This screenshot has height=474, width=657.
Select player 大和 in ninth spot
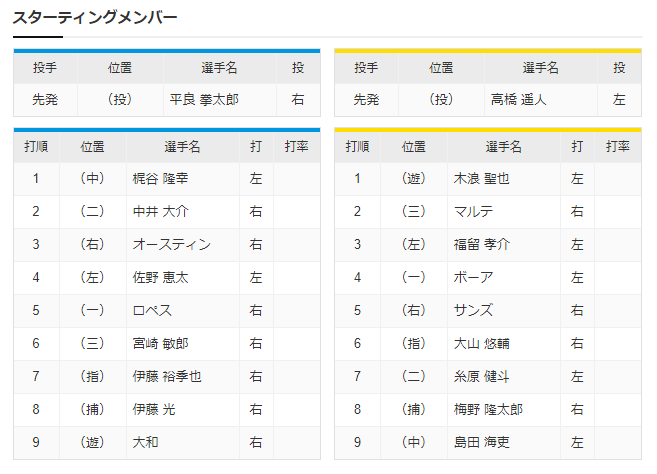pos(145,443)
